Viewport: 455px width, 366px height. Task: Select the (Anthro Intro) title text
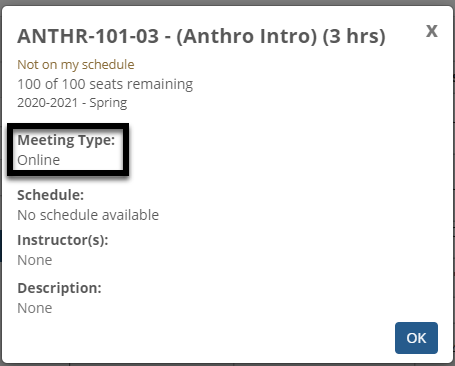coord(246,37)
